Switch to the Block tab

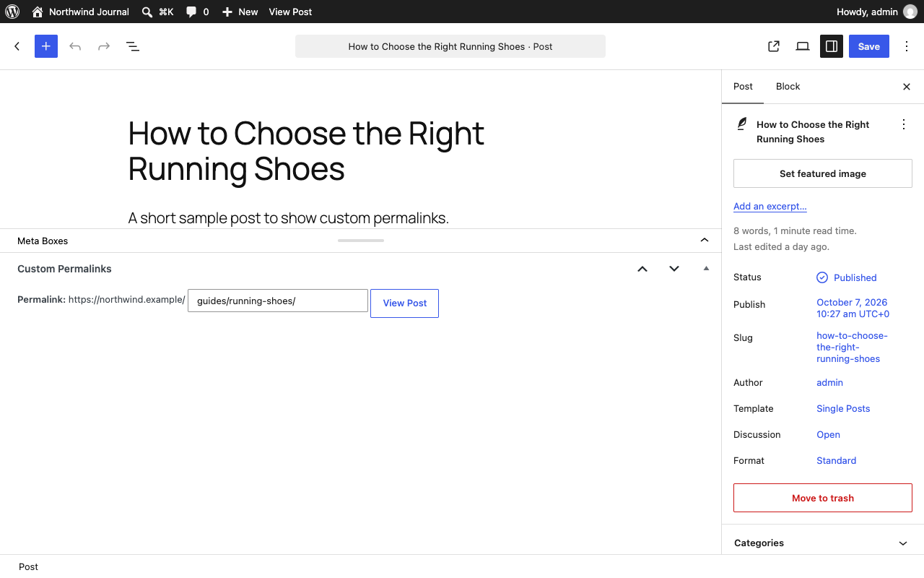[x=788, y=87]
